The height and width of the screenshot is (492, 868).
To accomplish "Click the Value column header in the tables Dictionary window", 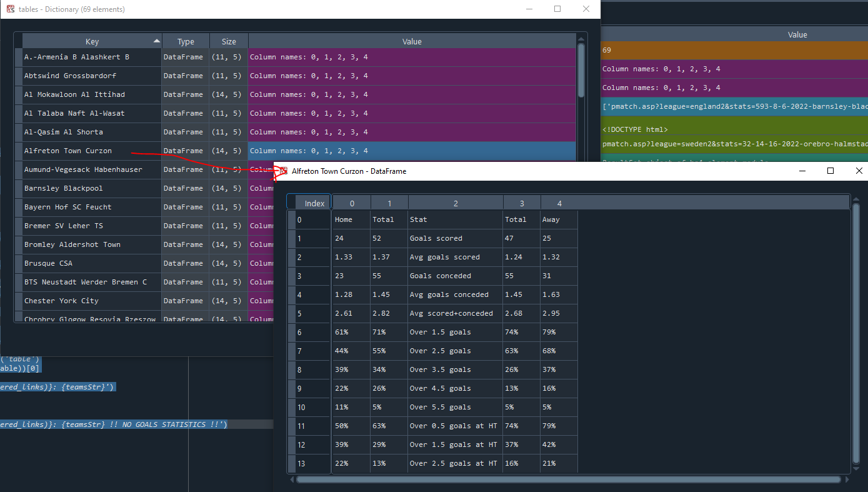I will [x=412, y=41].
